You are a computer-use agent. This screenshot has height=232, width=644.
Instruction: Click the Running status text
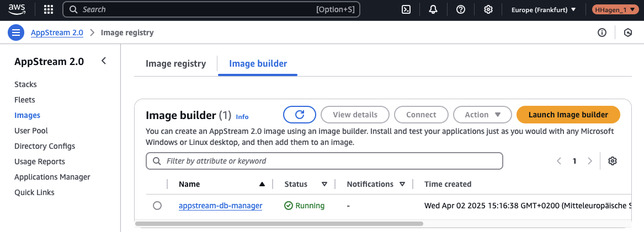310,206
